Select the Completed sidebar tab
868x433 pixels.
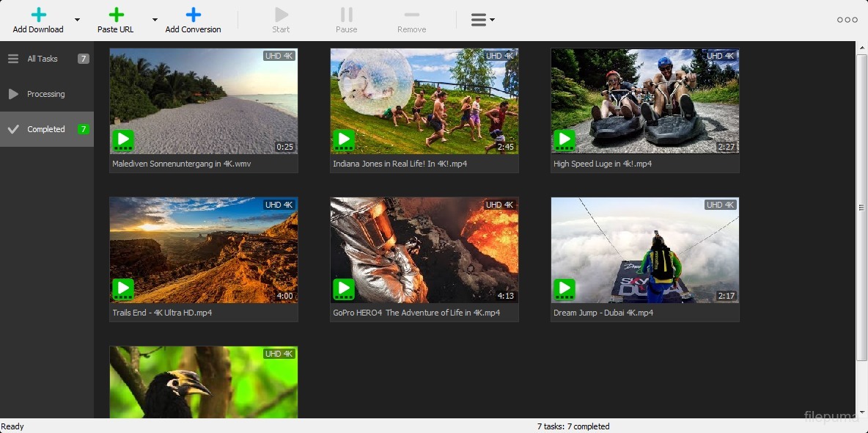(x=47, y=129)
